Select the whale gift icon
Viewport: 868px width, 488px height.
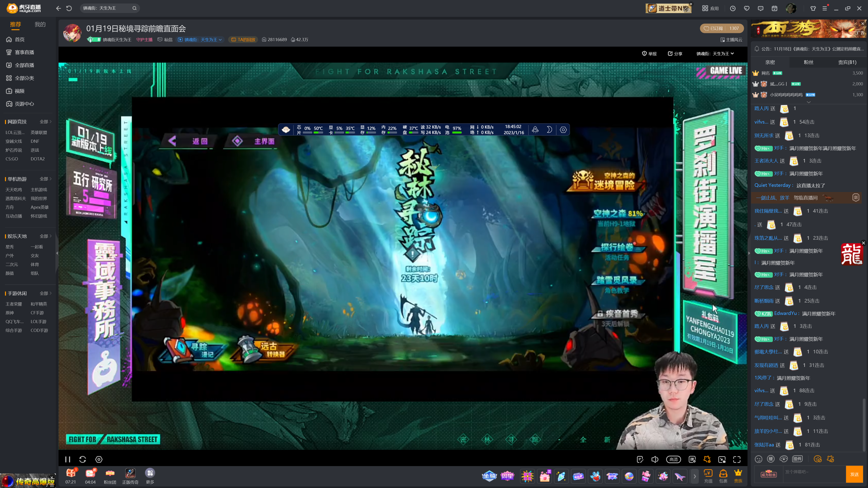680,476
